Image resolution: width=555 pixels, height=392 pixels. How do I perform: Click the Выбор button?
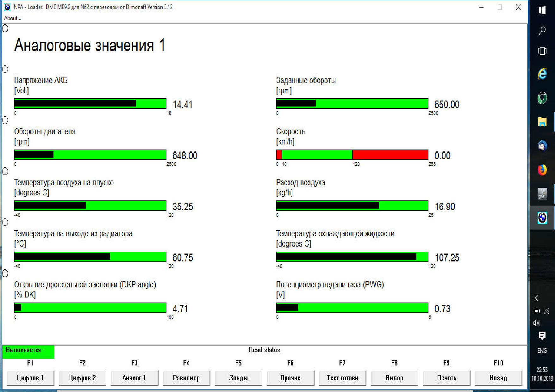(394, 378)
